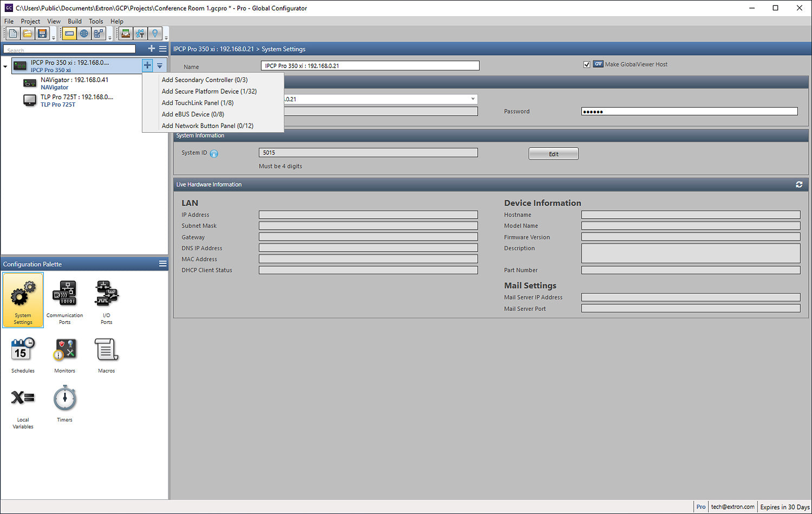Click the blue plus on IPCP Pro row
Screen dimensions: 812x514
(147, 66)
